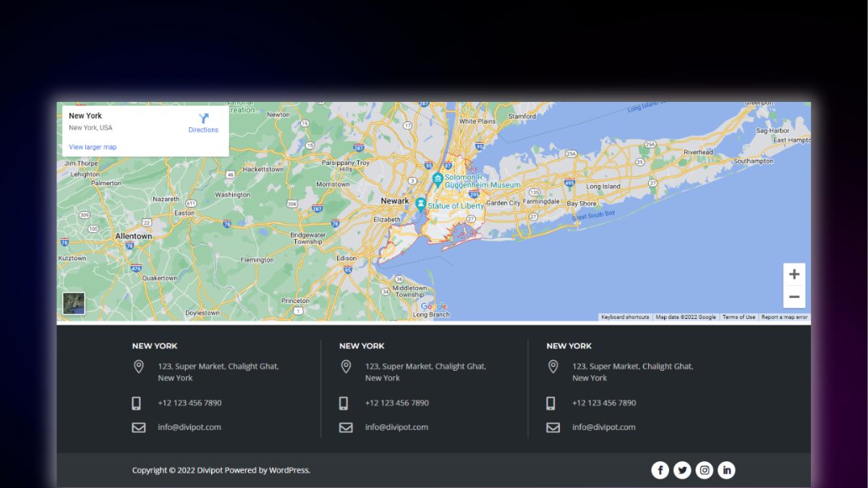This screenshot has width=868, height=488.
Task: Click the Allentown label on the map
Action: tap(134, 236)
